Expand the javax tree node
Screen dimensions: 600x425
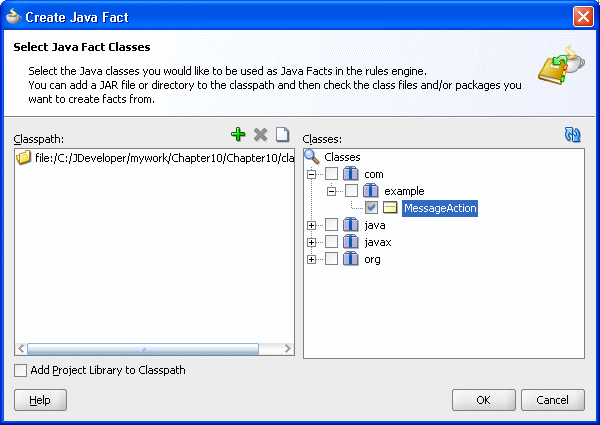[x=311, y=243]
